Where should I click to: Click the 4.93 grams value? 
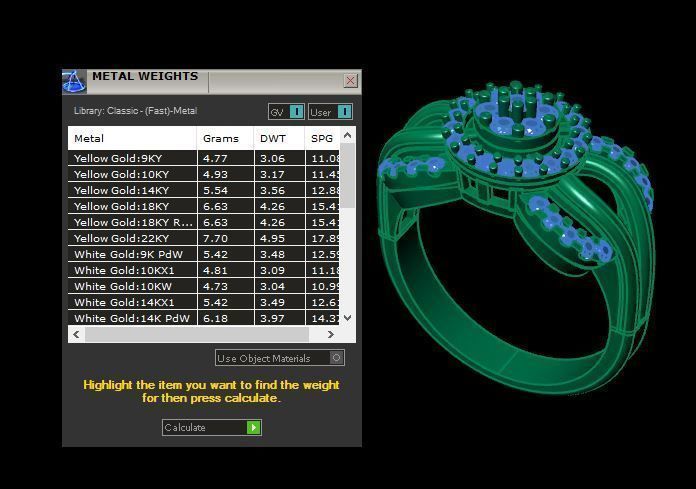click(215, 174)
